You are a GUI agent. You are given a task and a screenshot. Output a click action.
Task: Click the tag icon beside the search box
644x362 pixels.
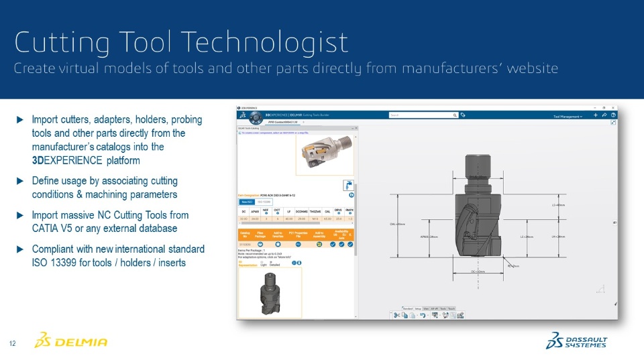[x=463, y=115]
